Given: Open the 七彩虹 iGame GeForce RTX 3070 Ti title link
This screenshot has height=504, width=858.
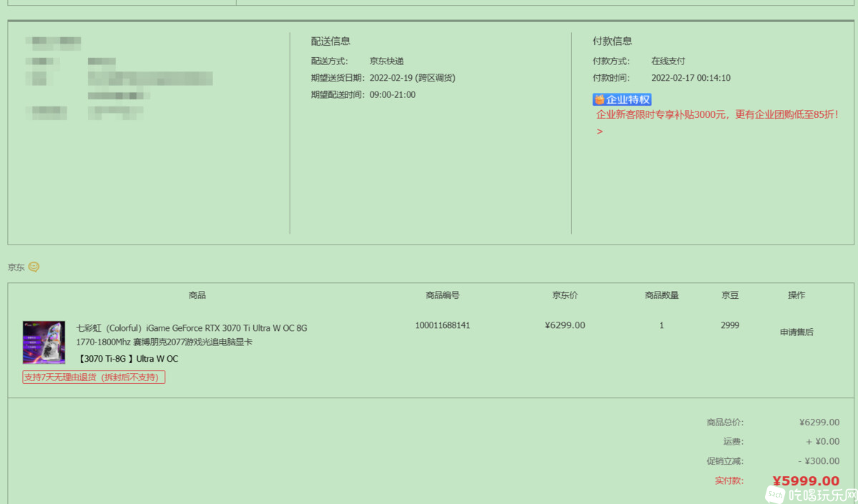Looking at the screenshot, I should [192, 335].
